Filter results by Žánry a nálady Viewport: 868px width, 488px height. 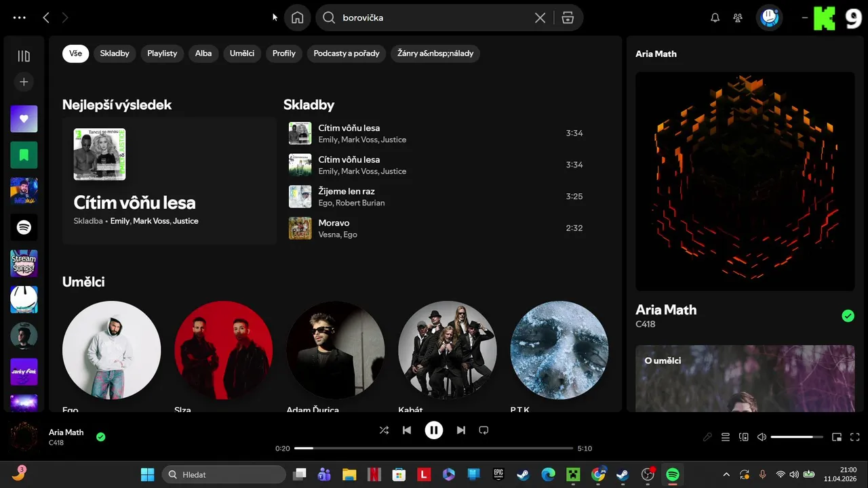435,54
